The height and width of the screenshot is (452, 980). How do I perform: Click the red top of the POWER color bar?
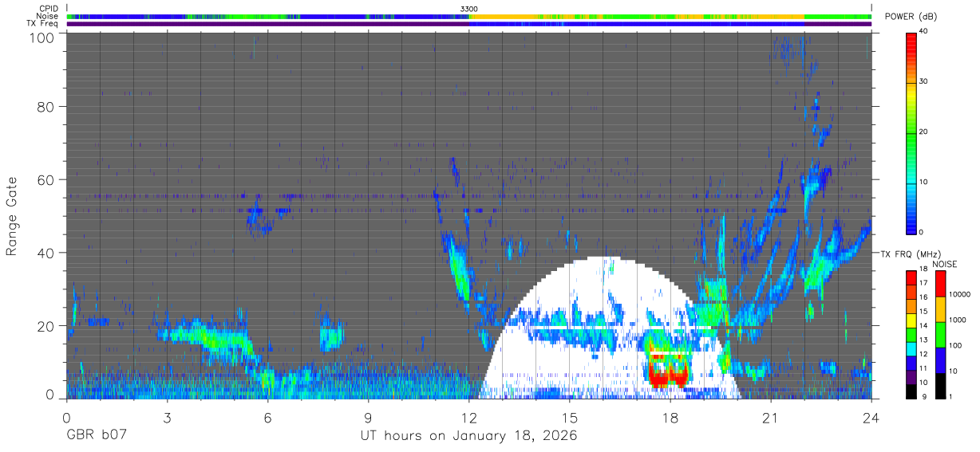click(x=911, y=44)
